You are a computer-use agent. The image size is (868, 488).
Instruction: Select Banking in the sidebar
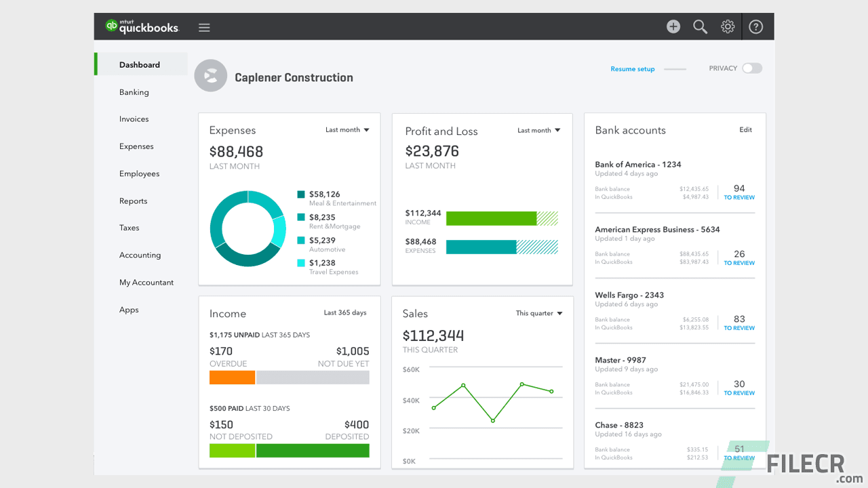134,91
